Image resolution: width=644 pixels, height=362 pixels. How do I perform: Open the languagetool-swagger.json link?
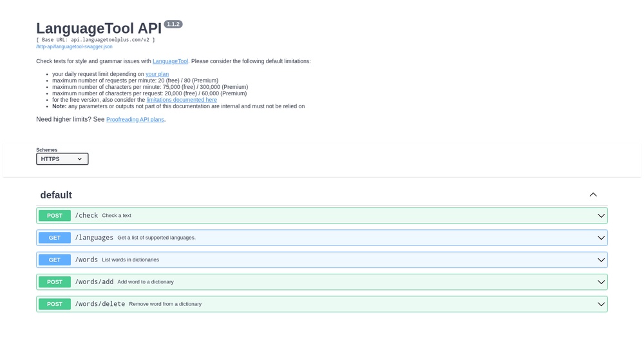[74, 47]
